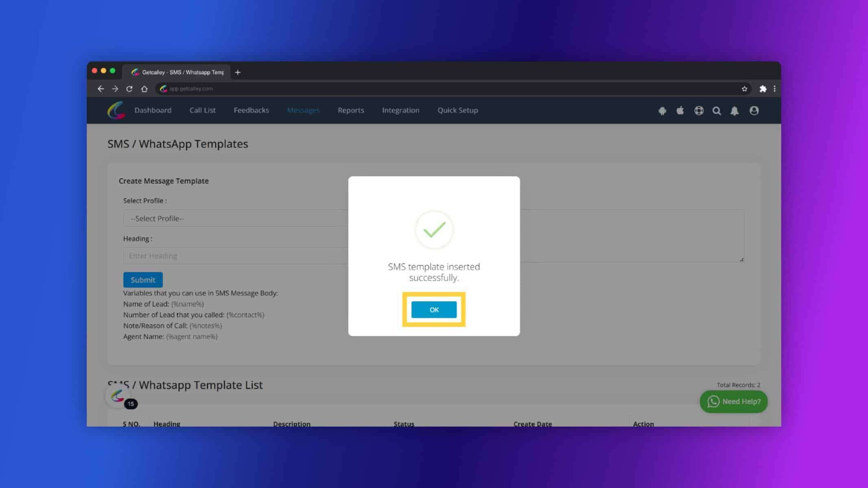Open Call List navigation dropdown
Viewport: 868px width, 488px height.
tap(203, 110)
